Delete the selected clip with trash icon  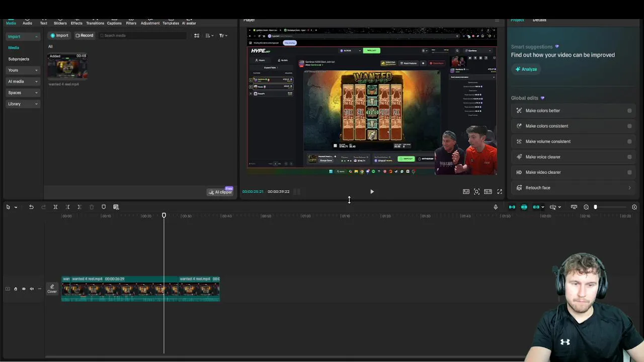92,207
